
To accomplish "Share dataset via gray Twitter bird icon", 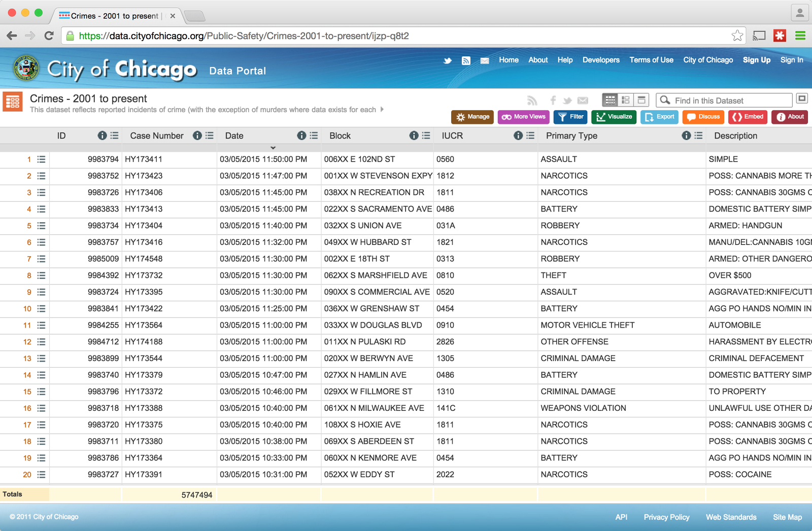I will click(x=567, y=100).
